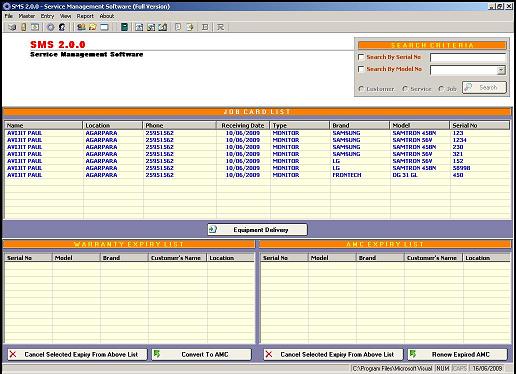Viewport: 516px width, 374px height.
Task: Click the dark person-head toolbar icon
Action: pos(62,27)
